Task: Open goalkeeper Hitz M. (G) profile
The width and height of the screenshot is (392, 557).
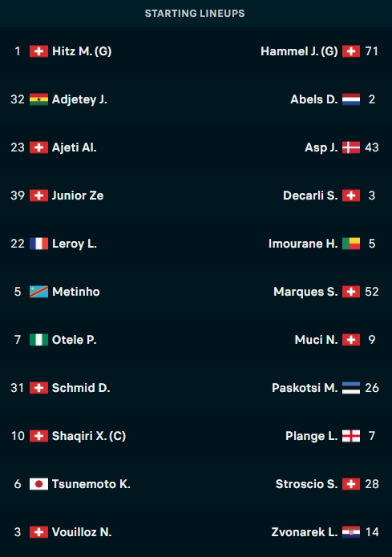Action: coord(82,51)
